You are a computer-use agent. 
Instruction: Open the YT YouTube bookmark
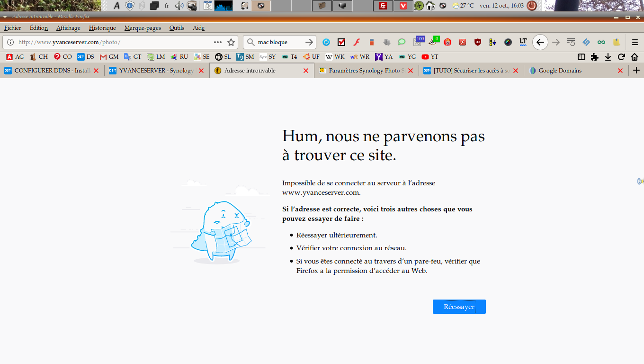click(430, 57)
